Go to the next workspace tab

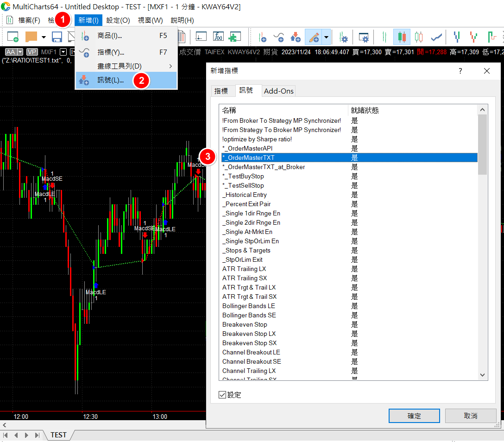[26, 435]
